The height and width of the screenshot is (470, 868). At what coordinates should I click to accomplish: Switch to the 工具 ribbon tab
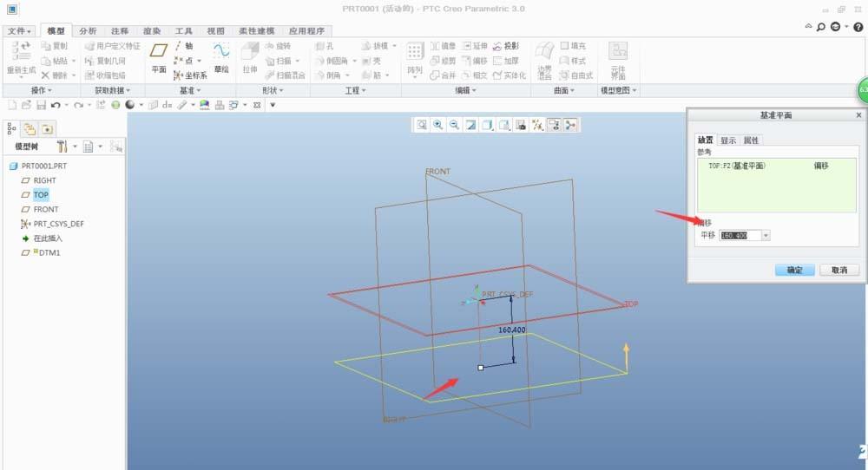tap(184, 31)
